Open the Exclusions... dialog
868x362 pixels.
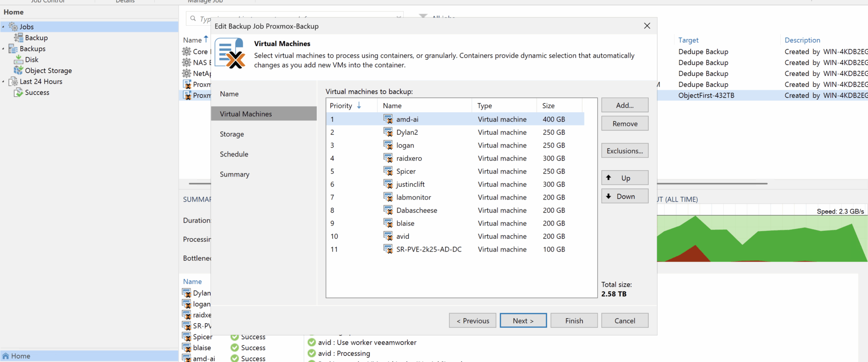coord(625,151)
